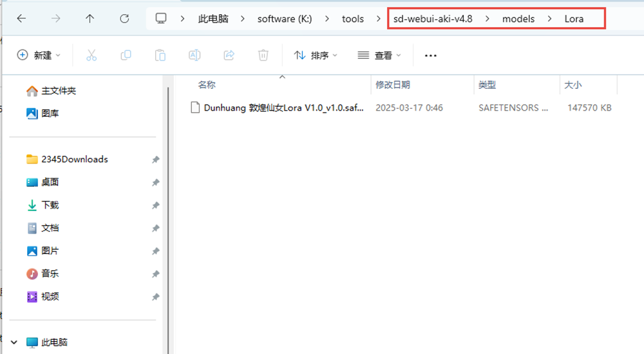Screen dimensions: 644x354
Task: Click the pin icon beside 图片
Action: click(x=156, y=251)
